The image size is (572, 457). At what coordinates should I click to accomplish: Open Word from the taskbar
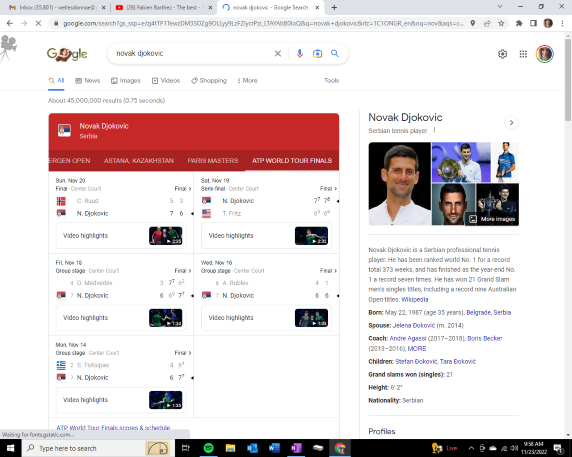tap(274, 448)
